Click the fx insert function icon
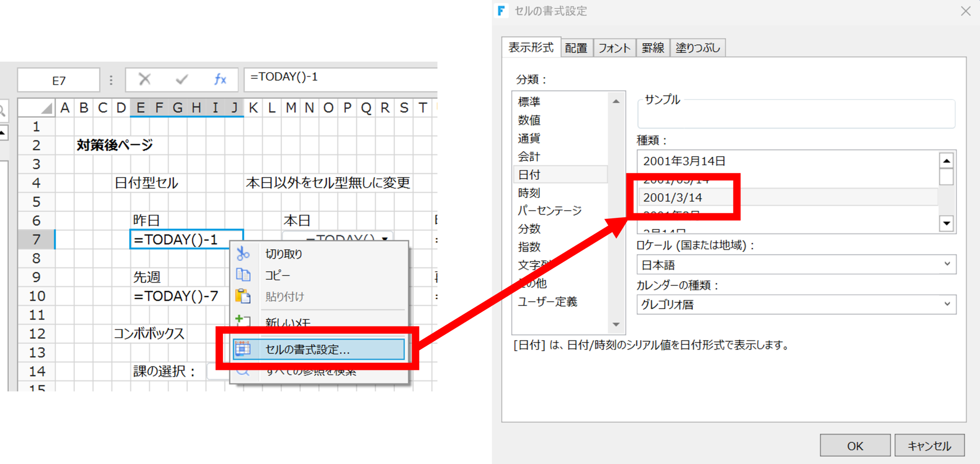The height and width of the screenshot is (464, 980). pos(220,79)
